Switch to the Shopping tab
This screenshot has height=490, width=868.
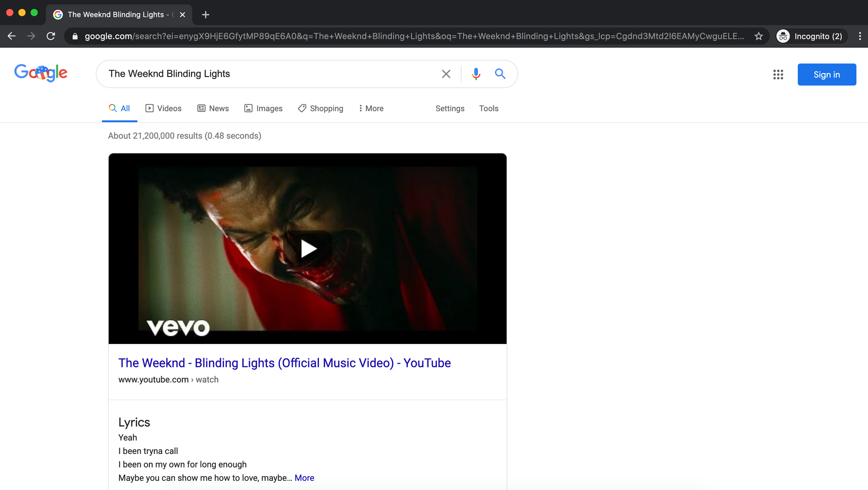[321, 109]
